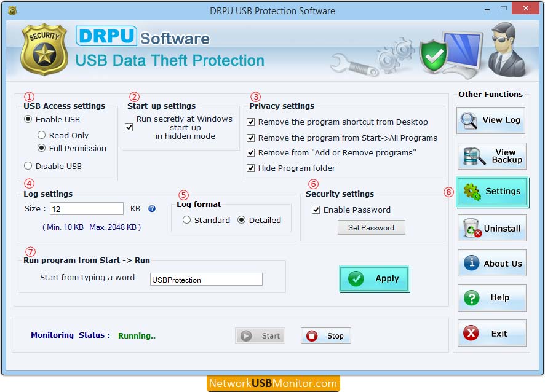545x392 pixels.
Task: Click the green question mark Help icon
Action: coord(471,297)
